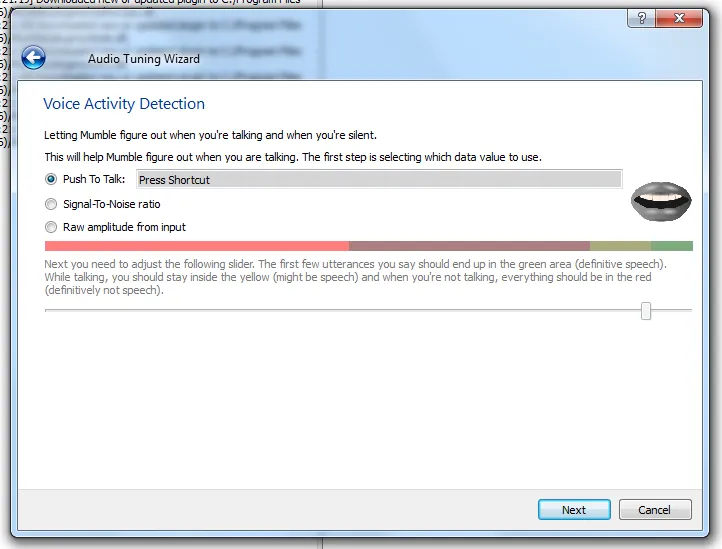The image size is (722, 549).
Task: Click the Next button
Action: (574, 510)
